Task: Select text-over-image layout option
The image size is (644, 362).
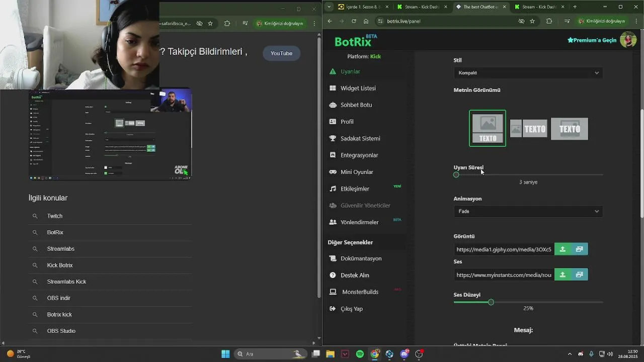Action: tap(570, 129)
